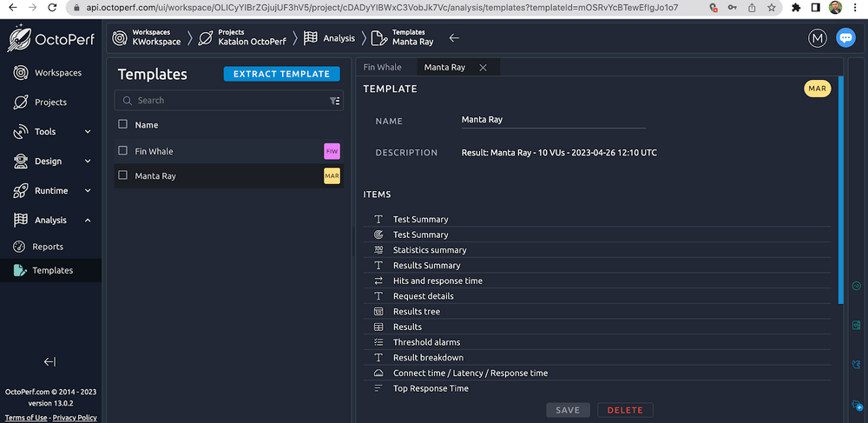The image size is (868, 423).
Task: Check the Manta Ray template checkbox
Action: (123, 175)
